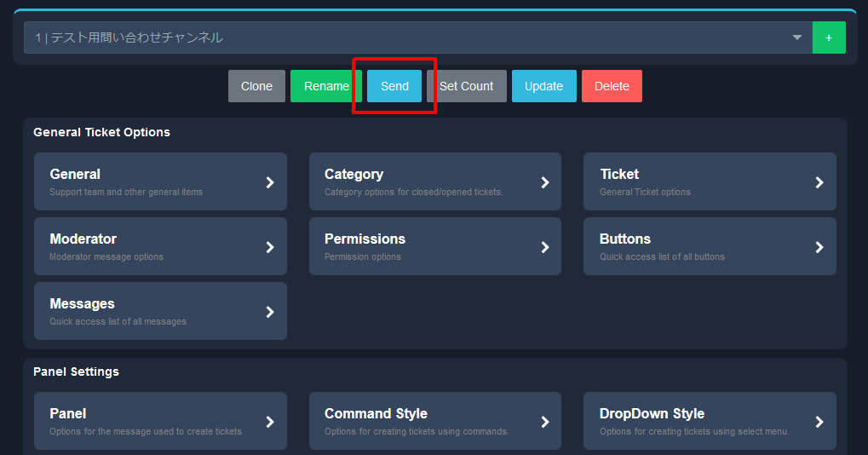
Task: Open the General support team card
Action: pyautogui.click(x=160, y=181)
